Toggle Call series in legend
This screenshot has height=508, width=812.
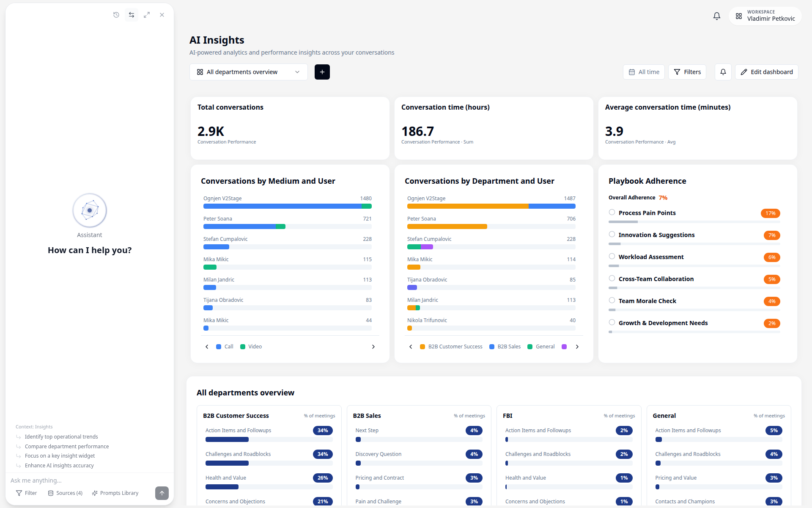tap(225, 347)
